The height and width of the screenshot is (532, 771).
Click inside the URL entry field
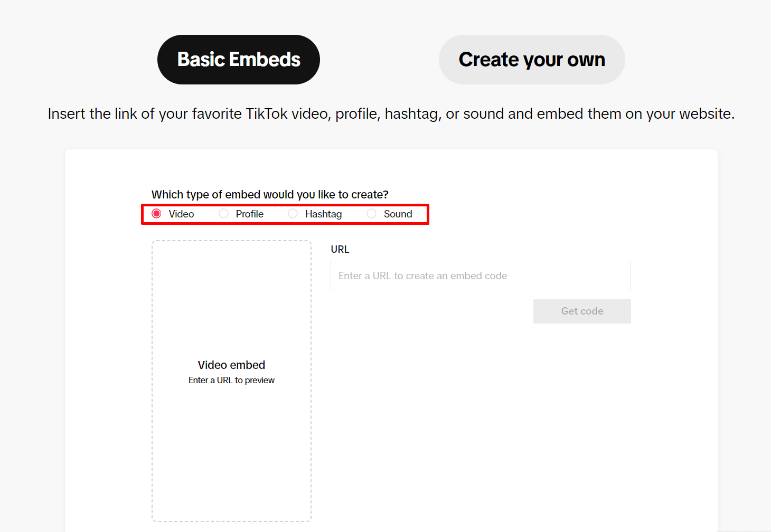480,275
